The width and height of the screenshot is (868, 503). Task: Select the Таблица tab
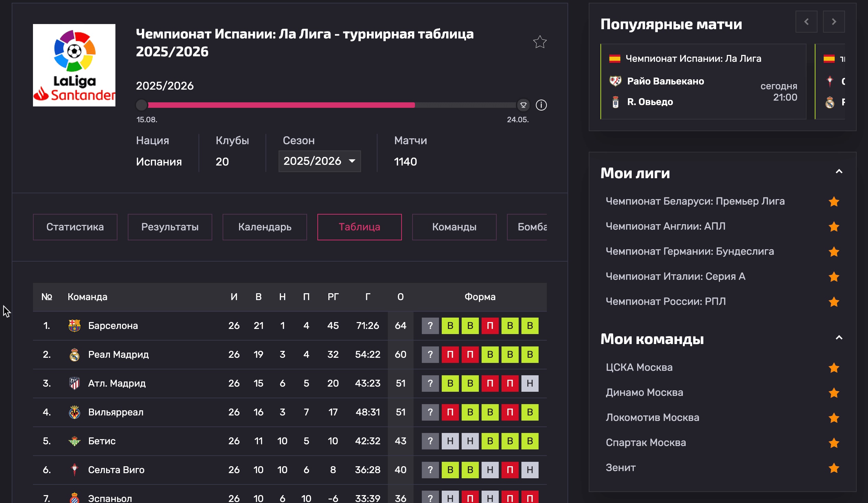359,227
